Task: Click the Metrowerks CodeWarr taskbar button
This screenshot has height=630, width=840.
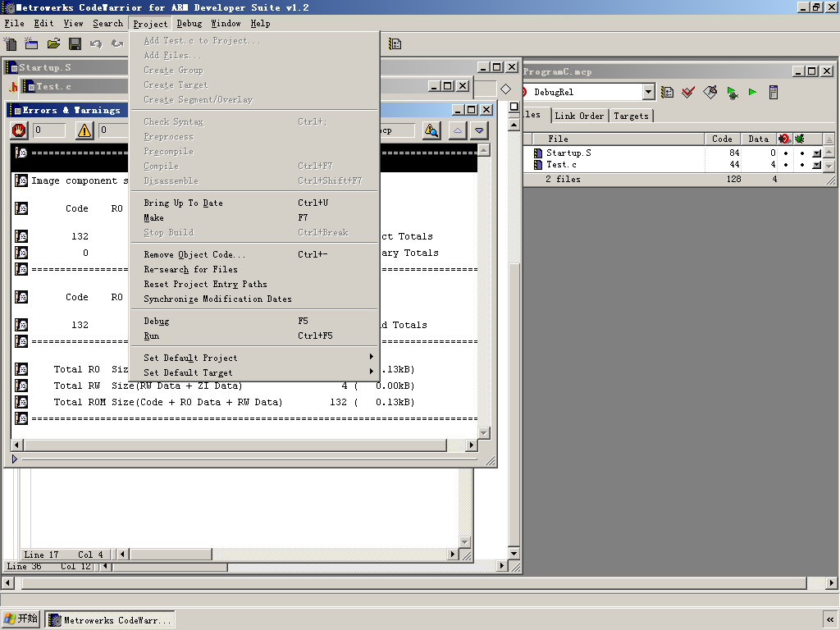Action: [110, 620]
